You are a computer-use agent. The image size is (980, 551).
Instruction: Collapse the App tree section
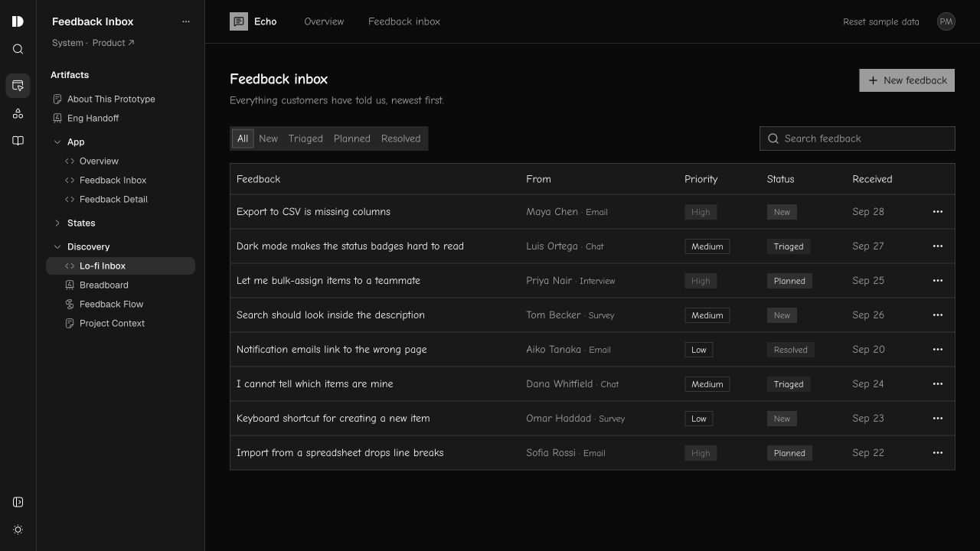pyautogui.click(x=57, y=142)
